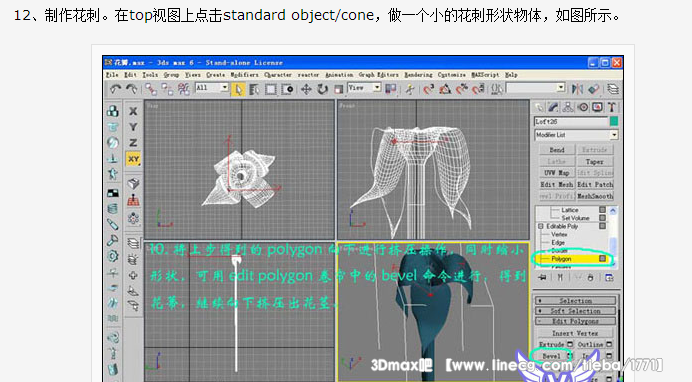This screenshot has width=692, height=382.
Task: Toggle the Lattice modifier stack box
Action: [602, 210]
